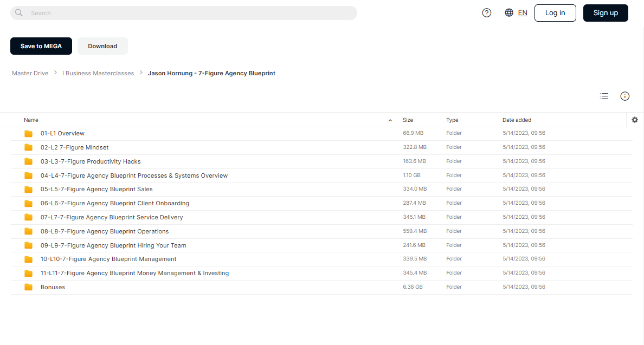Image resolution: width=644 pixels, height=345 pixels.
Task: Click folder icon for 05-L5 Blueprint Sales
Action: pos(28,189)
